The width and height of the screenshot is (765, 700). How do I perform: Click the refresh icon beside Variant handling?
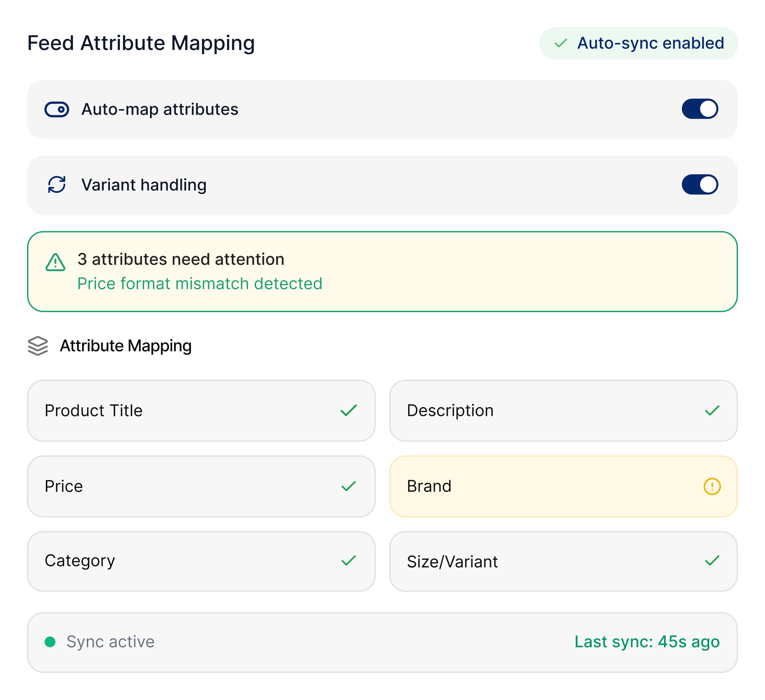(56, 185)
